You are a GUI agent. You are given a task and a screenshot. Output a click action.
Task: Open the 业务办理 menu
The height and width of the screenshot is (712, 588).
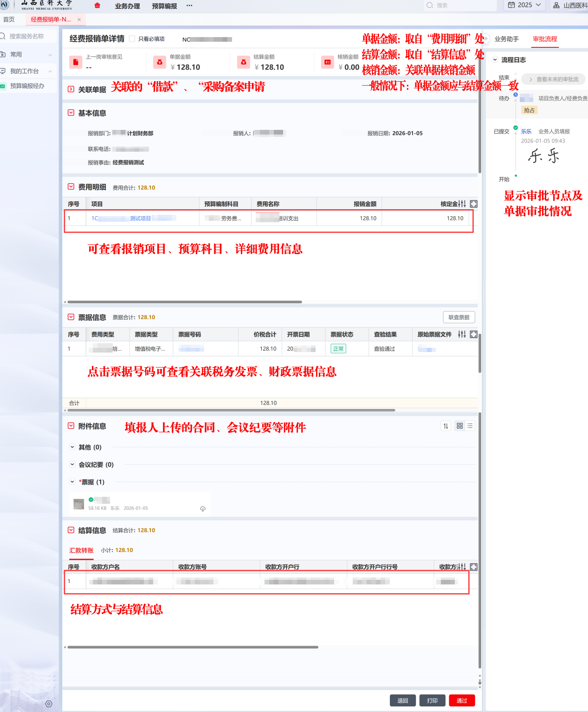coord(127,6)
